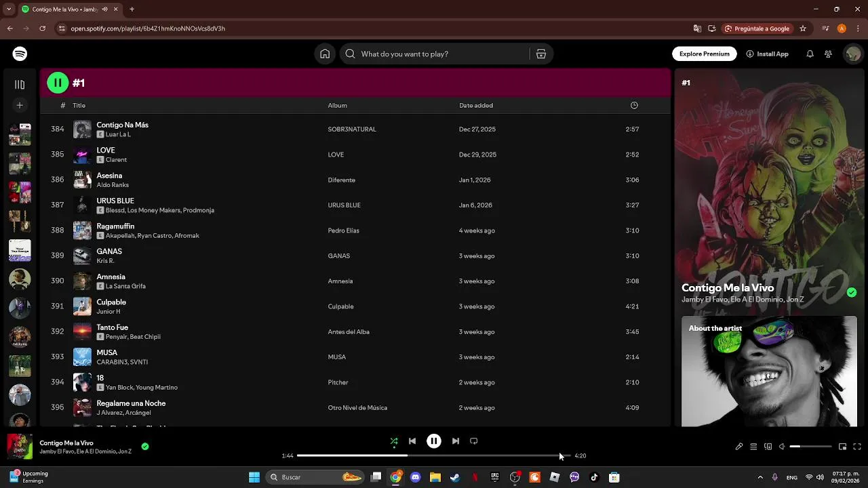Sort by the duration clock column icon
The image size is (868, 488).
point(634,105)
